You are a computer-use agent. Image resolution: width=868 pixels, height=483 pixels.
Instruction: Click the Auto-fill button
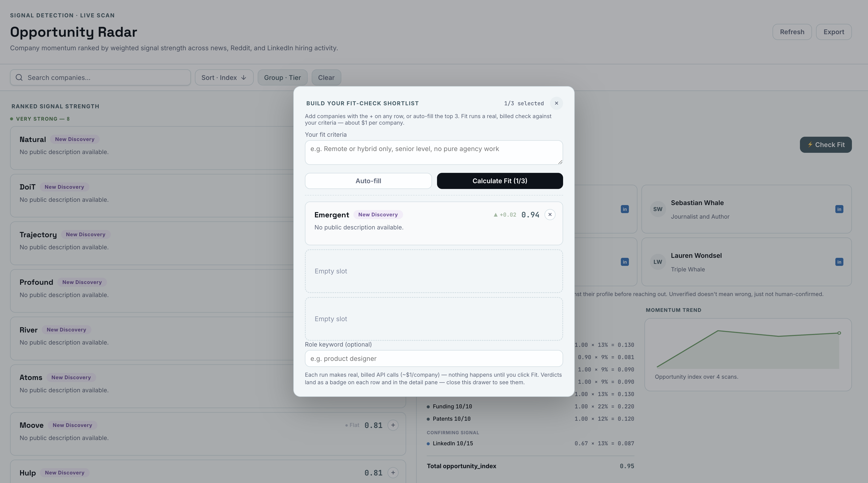(368, 181)
